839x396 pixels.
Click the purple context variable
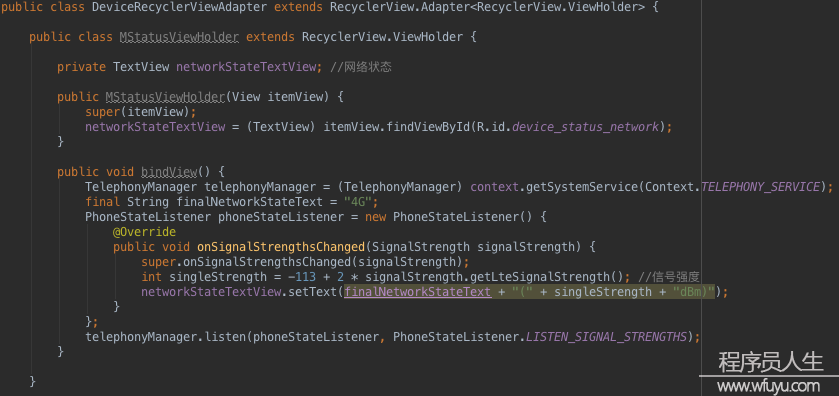tap(495, 187)
